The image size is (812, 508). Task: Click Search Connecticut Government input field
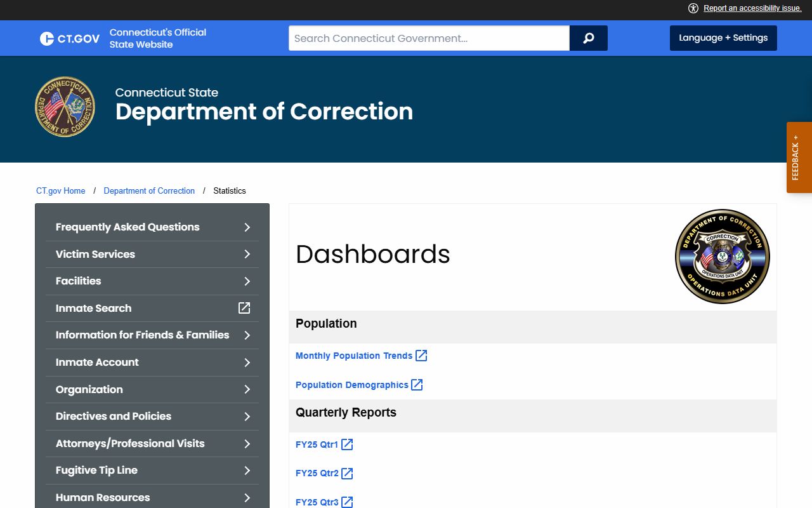[x=429, y=38]
